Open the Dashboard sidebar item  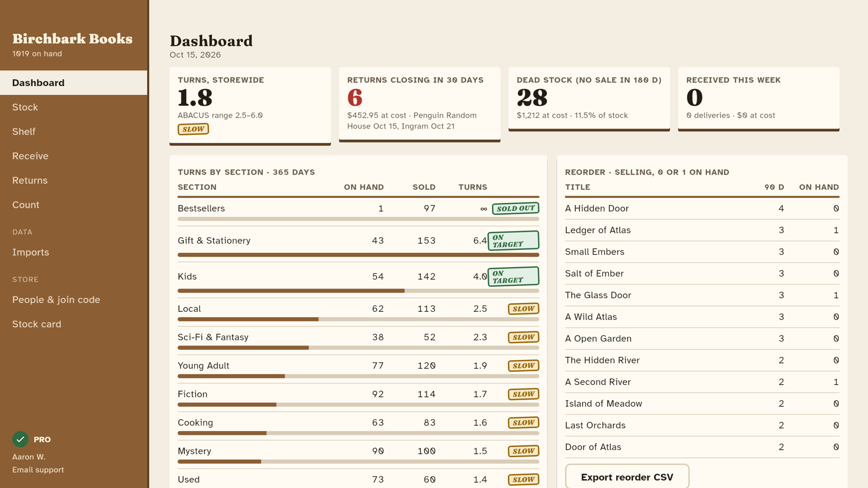74,82
